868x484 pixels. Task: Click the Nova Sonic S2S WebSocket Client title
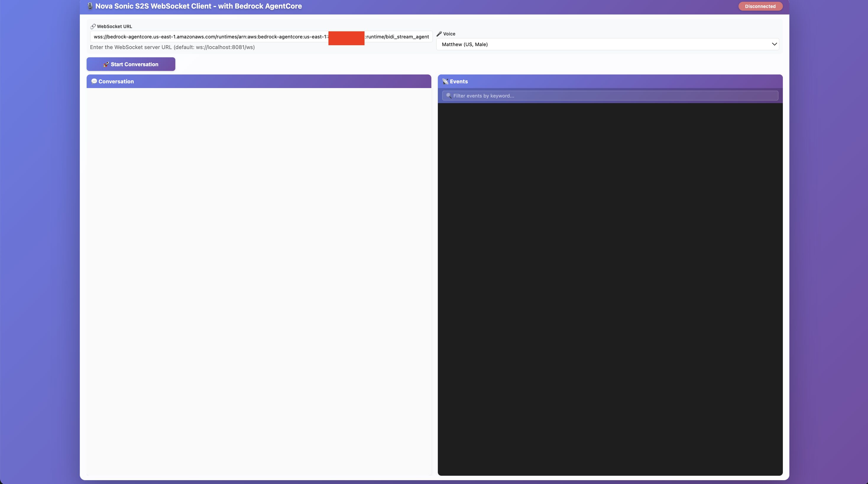click(198, 6)
